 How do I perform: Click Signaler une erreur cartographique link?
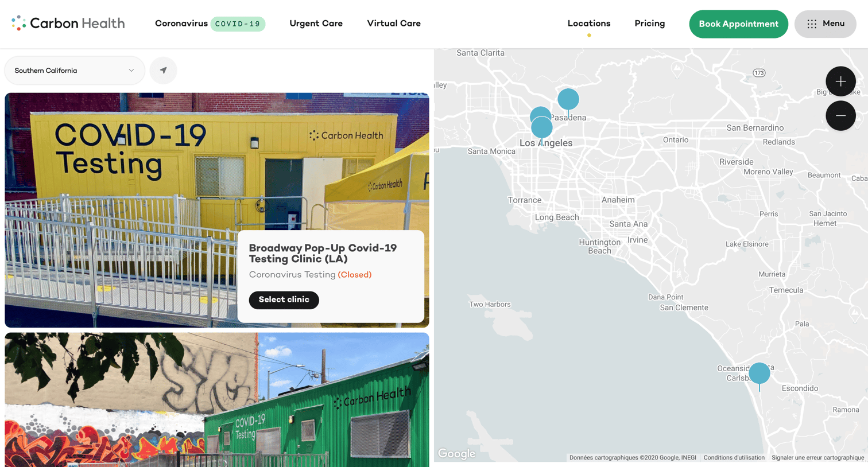(817, 458)
